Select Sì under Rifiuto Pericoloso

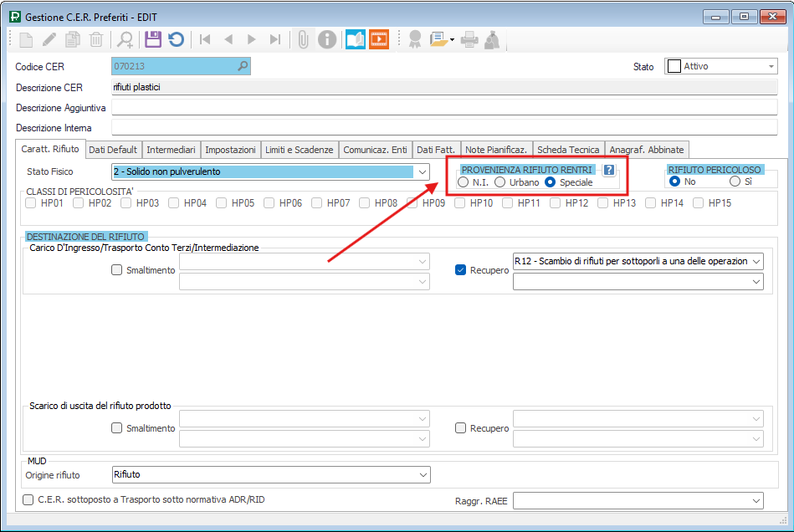coord(735,182)
